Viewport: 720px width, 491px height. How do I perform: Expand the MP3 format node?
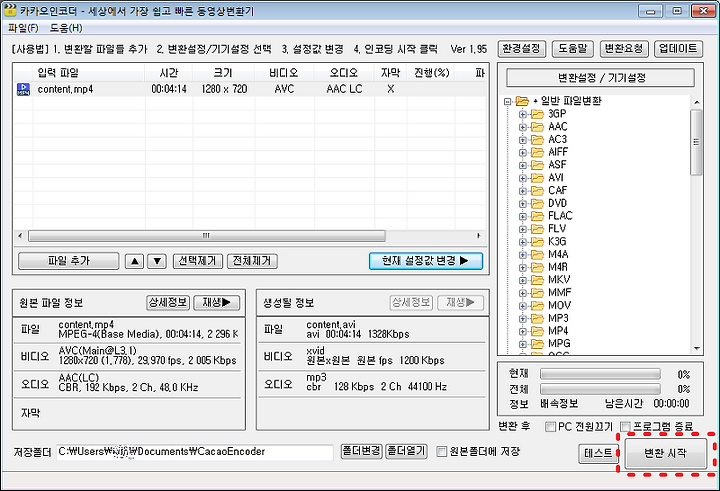[x=523, y=319]
